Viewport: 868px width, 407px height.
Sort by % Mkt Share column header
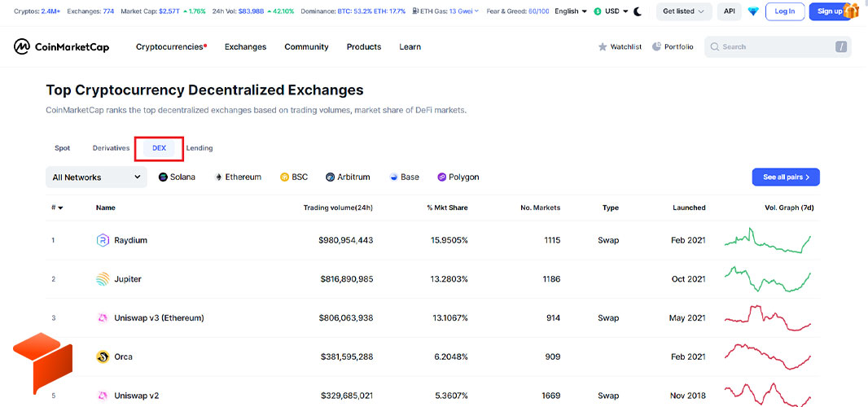click(x=447, y=208)
